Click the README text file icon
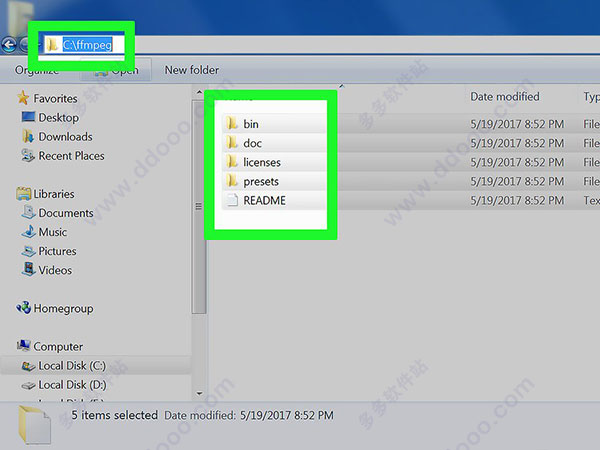 (x=232, y=200)
